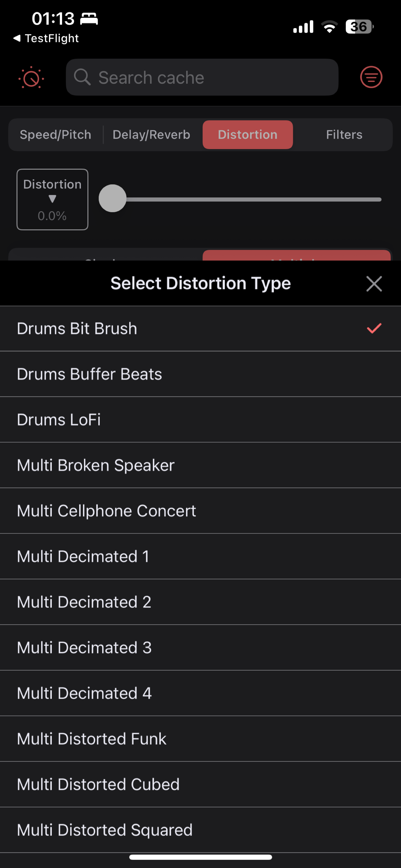The height and width of the screenshot is (868, 401).
Task: Close the Select Distortion Type sheet
Action: pos(374,283)
